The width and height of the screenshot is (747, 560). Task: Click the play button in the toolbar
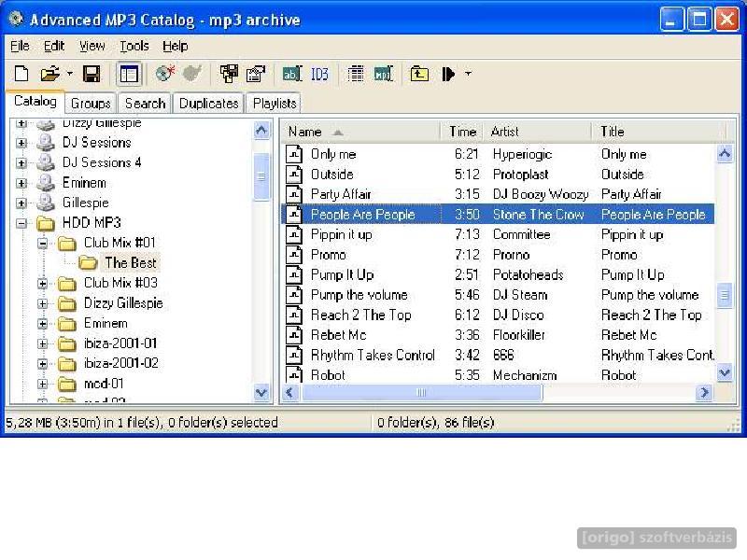tap(448, 75)
